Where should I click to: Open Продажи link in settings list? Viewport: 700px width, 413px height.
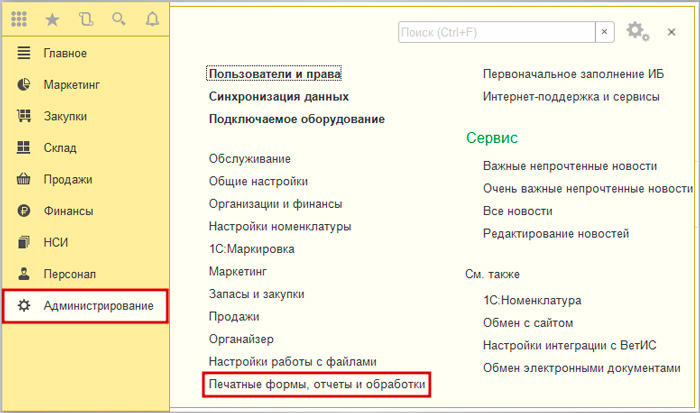point(234,317)
